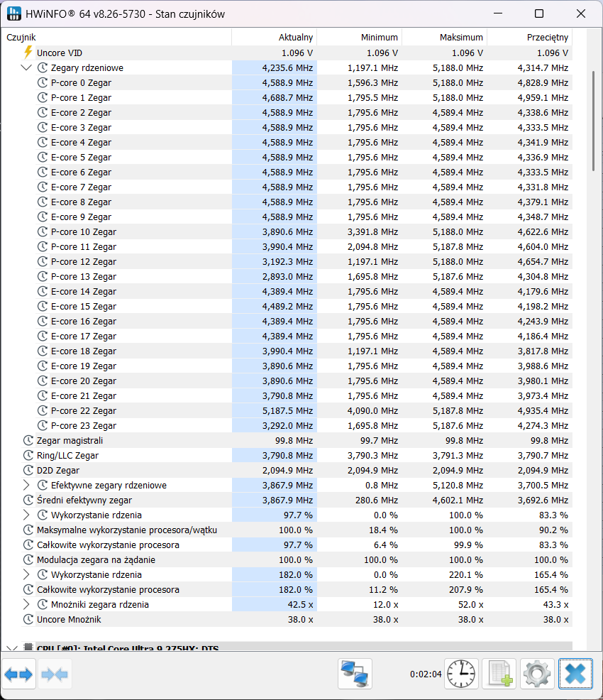Click the vertical scrollbar thumb
Screen dimensions: 603x700
coord(593,121)
